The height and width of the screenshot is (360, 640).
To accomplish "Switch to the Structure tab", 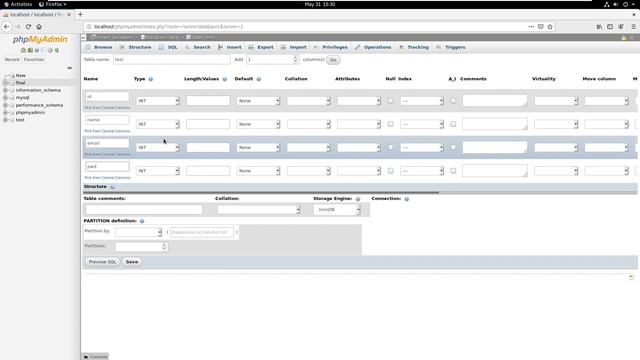I will 136,47.
